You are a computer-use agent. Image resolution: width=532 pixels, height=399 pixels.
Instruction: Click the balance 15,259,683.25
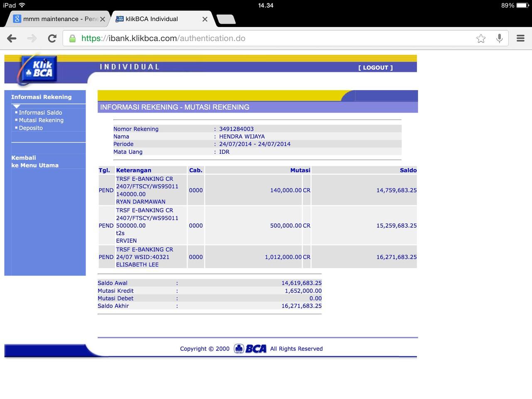(397, 226)
